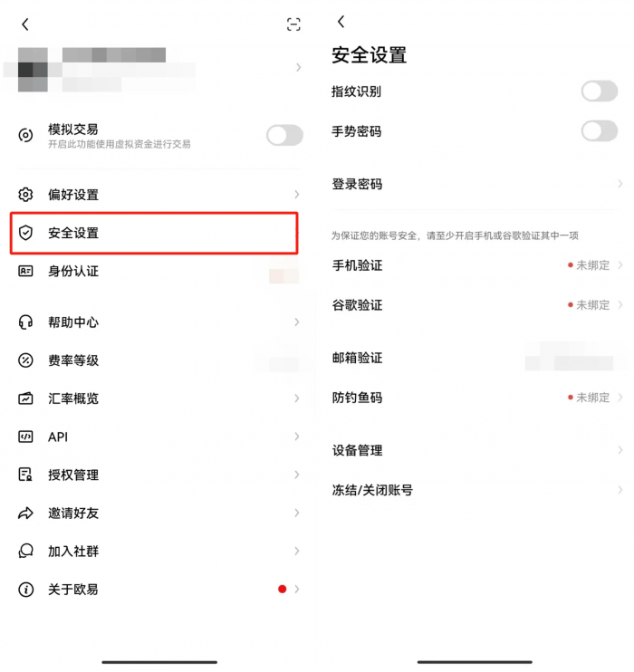Click the gear icon beside 偏好设置
Viewport: 634px width, 672px height.
[25, 195]
